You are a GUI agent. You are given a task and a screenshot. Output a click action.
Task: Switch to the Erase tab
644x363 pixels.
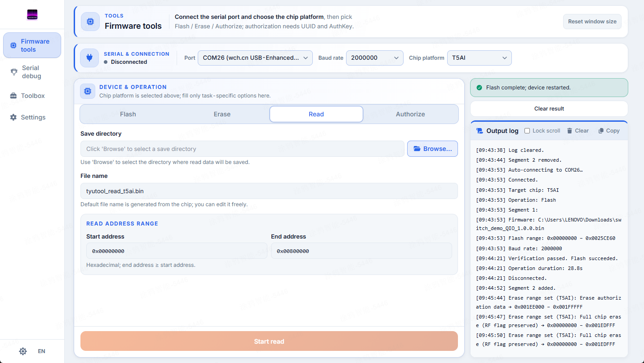[x=222, y=114]
